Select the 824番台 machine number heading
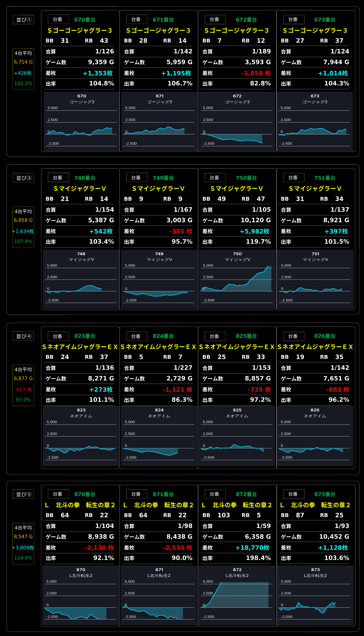This screenshot has width=364, height=636. [x=163, y=336]
